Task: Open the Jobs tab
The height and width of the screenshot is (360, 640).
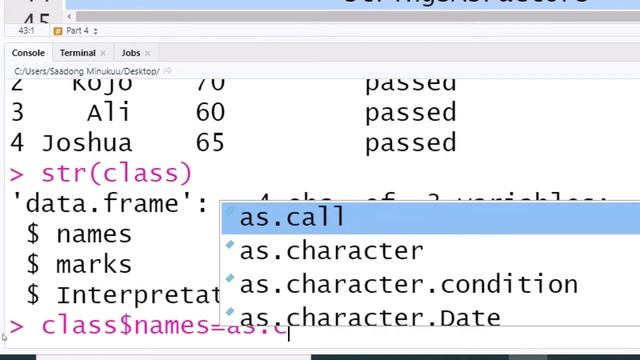Action: [x=131, y=53]
